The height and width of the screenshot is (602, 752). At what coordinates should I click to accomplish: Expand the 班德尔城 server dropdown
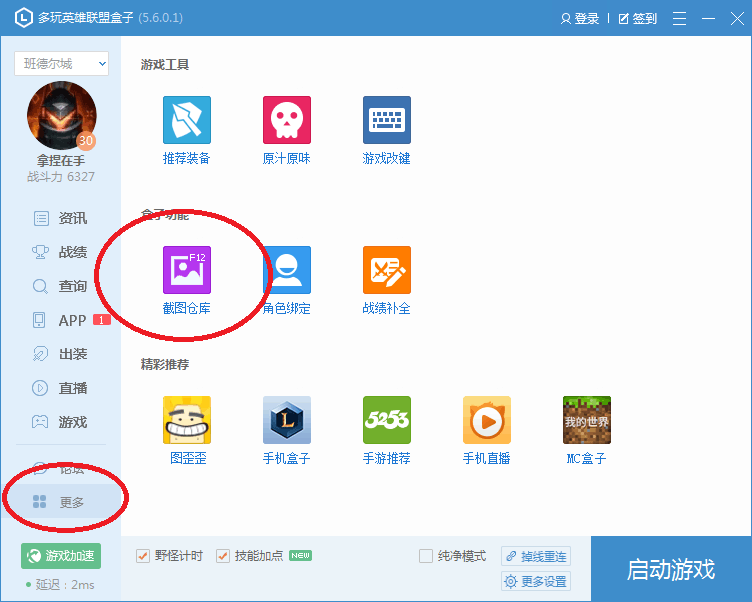tap(61, 63)
